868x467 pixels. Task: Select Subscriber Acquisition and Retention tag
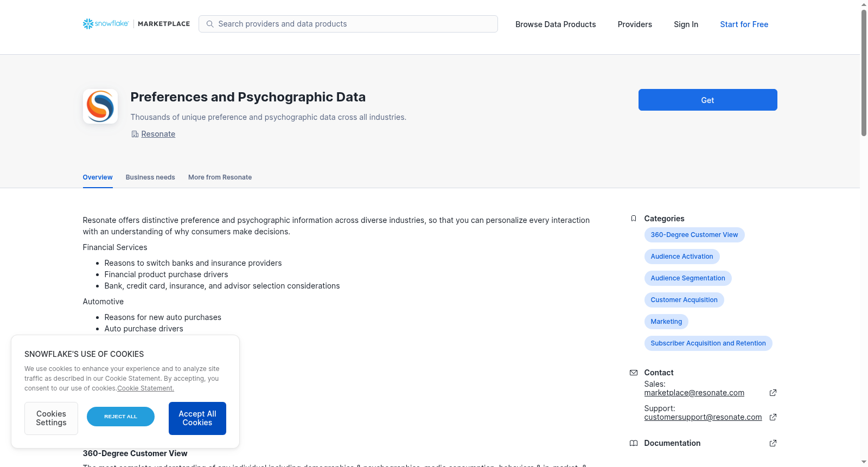pos(709,343)
